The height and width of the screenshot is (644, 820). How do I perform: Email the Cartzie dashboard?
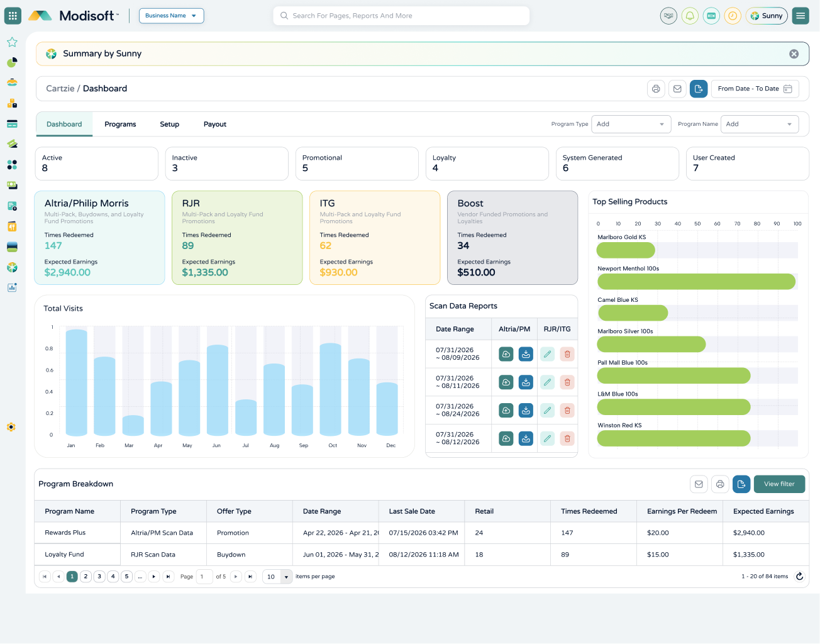click(677, 89)
